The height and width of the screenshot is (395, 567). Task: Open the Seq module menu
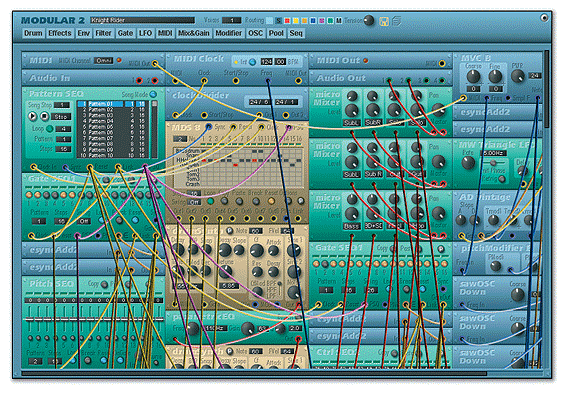point(296,33)
